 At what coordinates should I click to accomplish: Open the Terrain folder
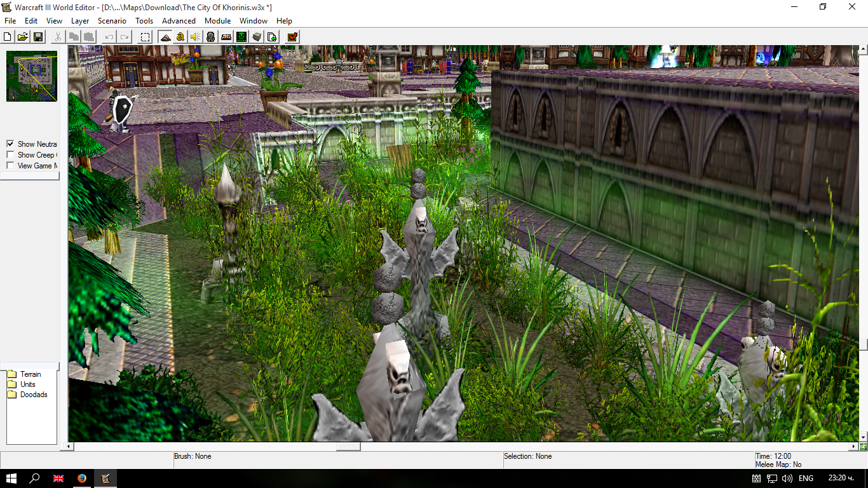pyautogui.click(x=24, y=374)
